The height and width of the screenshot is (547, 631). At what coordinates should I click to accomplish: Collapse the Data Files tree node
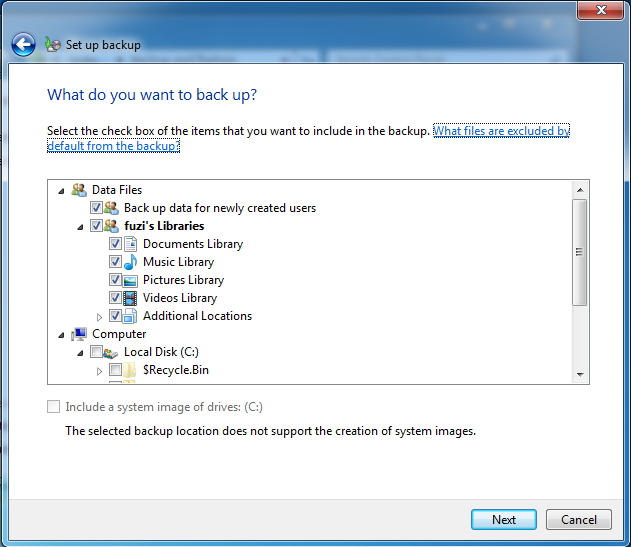coord(61,191)
